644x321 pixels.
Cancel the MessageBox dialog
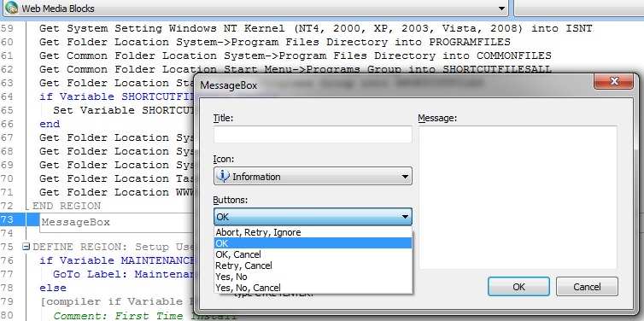point(587,287)
